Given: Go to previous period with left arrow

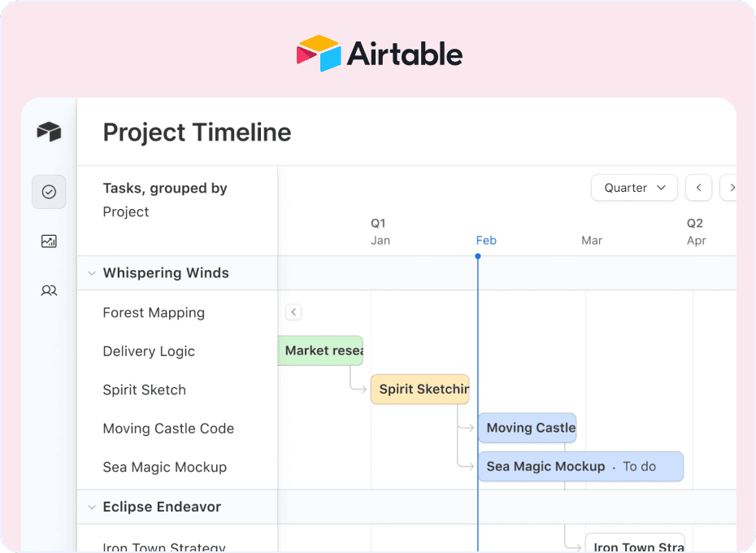Looking at the screenshot, I should coord(698,188).
